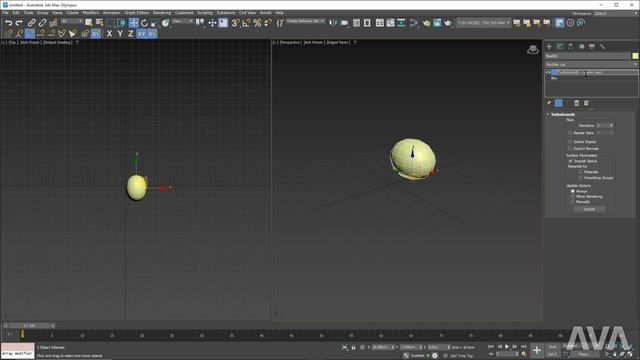Open the Scripting menu
640x360 pixels.
(205, 13)
